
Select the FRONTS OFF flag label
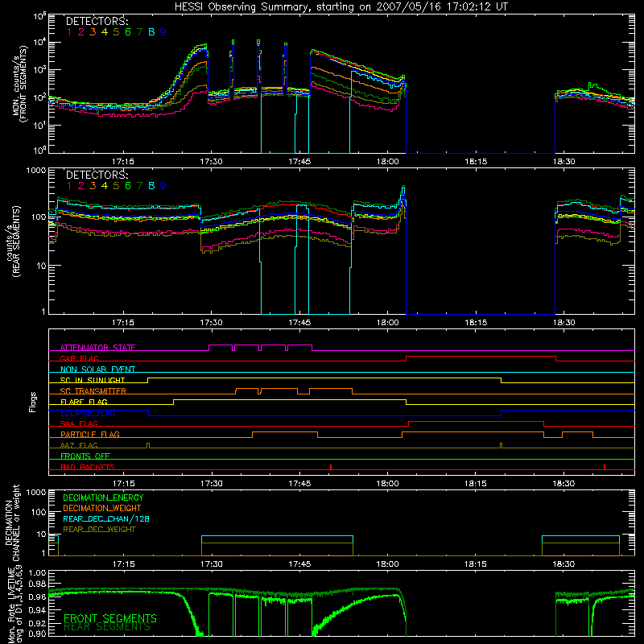tap(85, 456)
